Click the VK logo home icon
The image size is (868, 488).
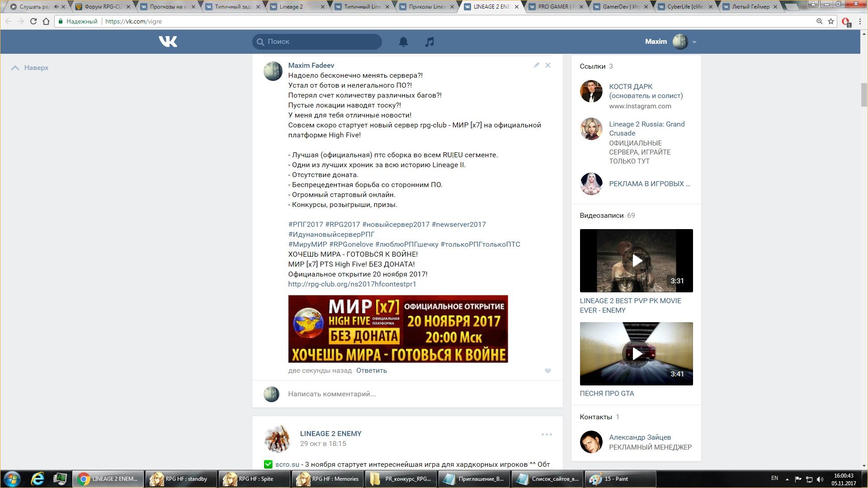[x=168, y=42]
